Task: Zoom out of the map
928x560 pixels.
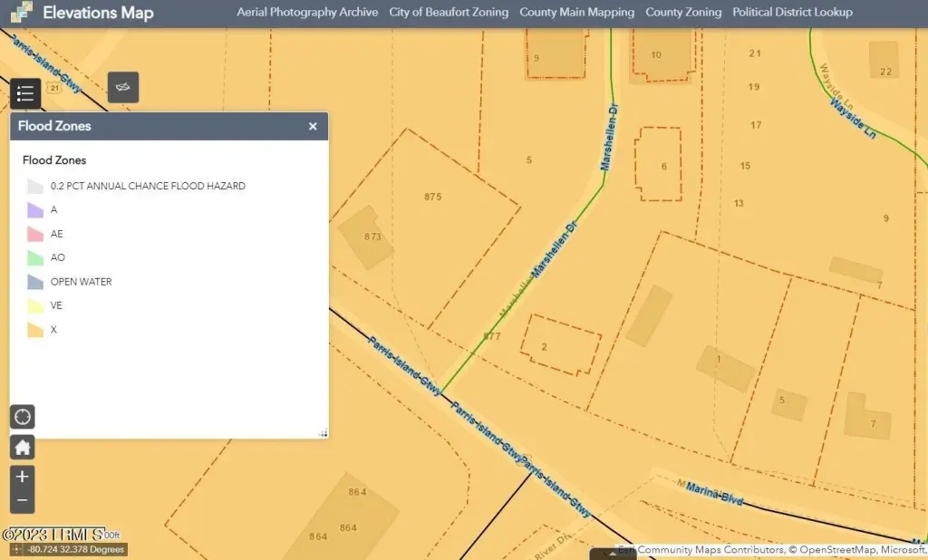Action: (x=23, y=501)
